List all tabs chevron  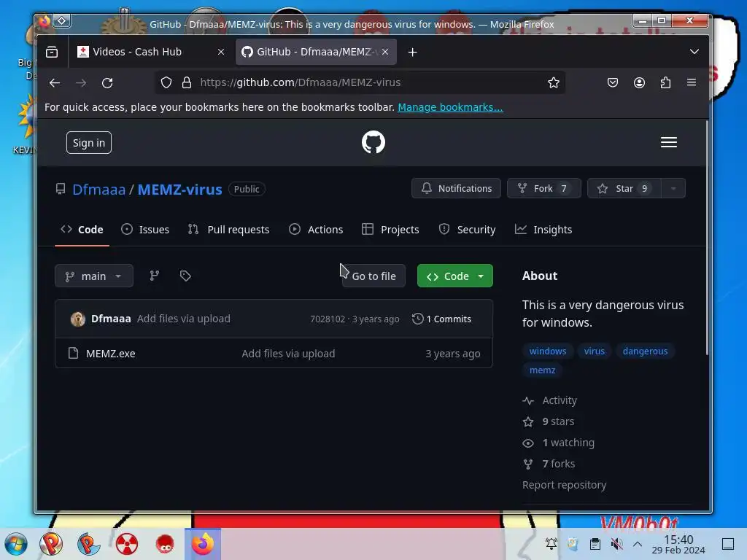pyautogui.click(x=694, y=52)
